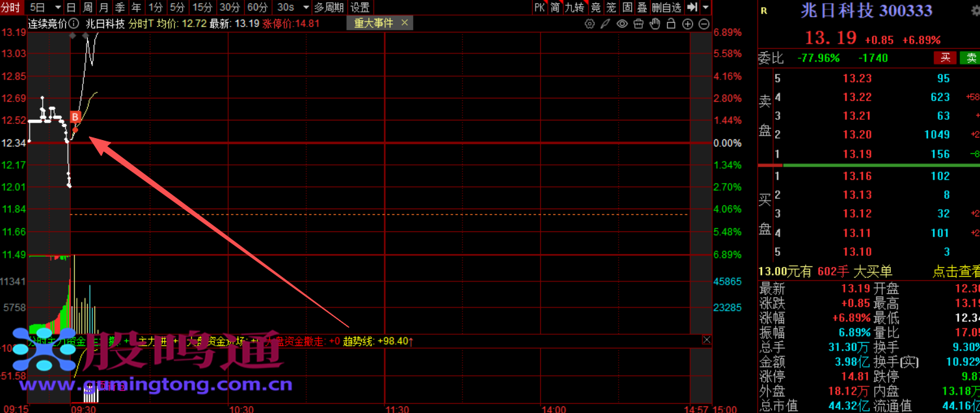980x413 pixels.
Task: Click 删自选 to remove from watchlist
Action: pyautogui.click(x=666, y=8)
